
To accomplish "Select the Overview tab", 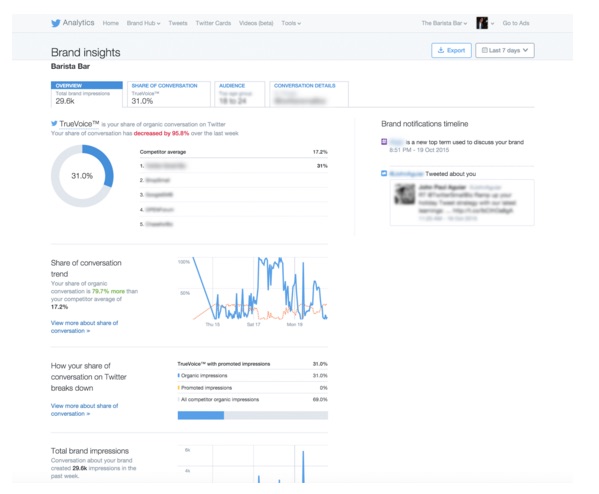I will click(x=87, y=94).
